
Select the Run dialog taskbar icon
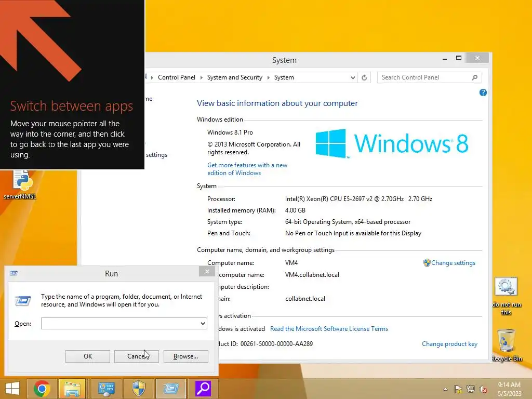[171, 389]
